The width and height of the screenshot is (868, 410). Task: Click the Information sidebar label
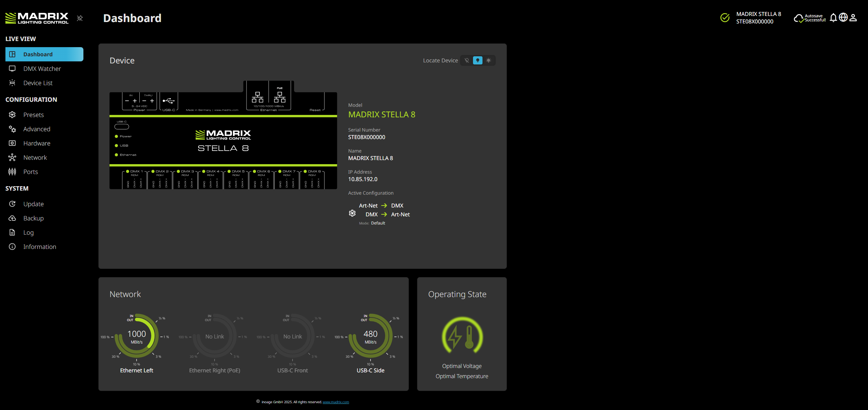(x=40, y=247)
